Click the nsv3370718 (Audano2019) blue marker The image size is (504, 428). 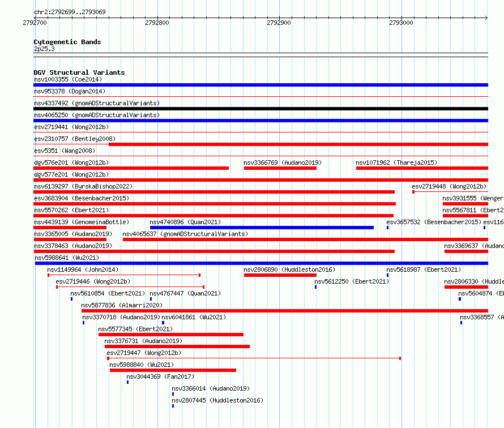click(84, 323)
